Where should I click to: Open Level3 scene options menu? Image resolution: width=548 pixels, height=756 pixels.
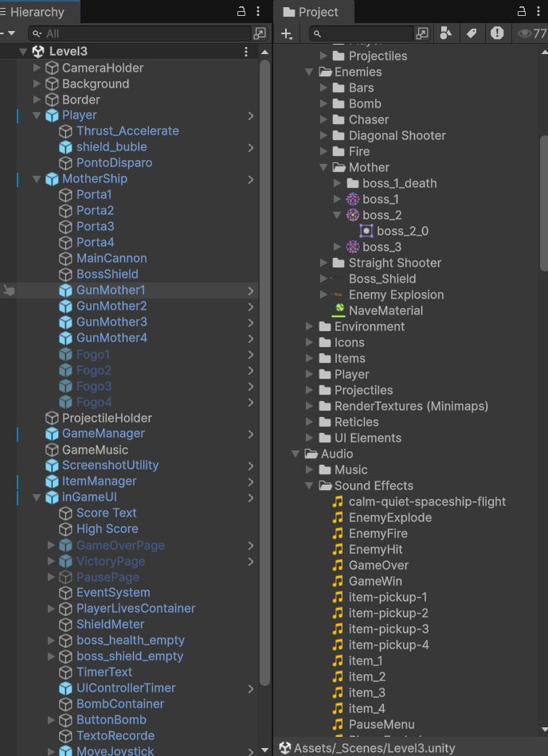[246, 52]
